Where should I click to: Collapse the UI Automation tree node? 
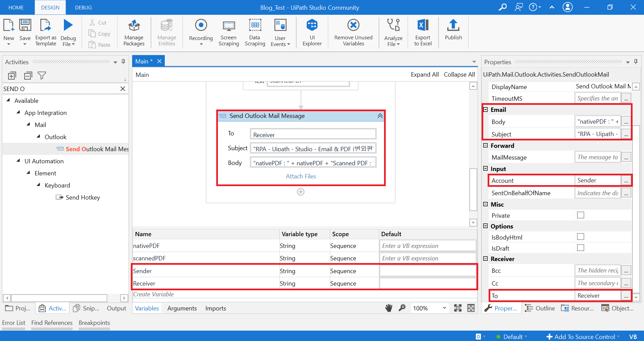pyautogui.click(x=18, y=161)
